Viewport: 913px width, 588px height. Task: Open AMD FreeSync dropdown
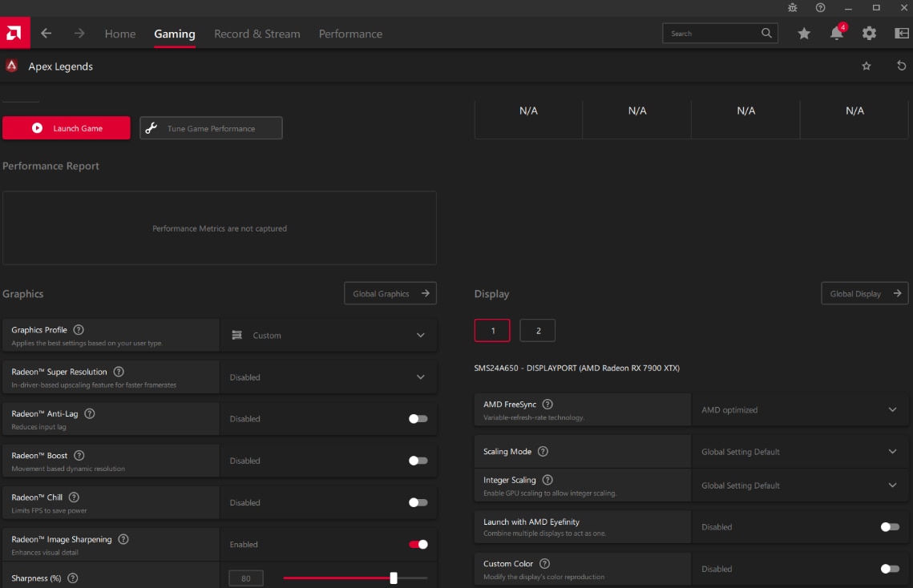pyautogui.click(x=799, y=410)
